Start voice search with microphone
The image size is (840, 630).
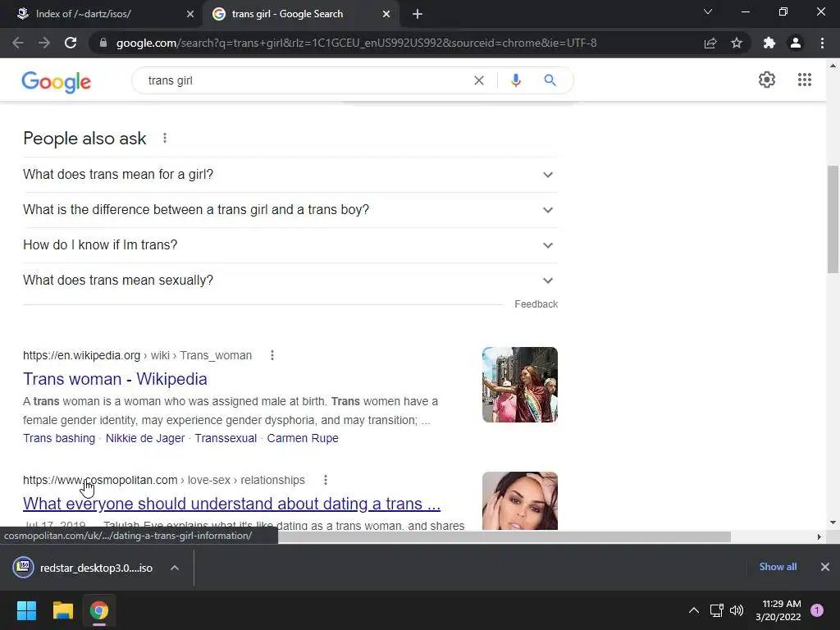click(515, 80)
